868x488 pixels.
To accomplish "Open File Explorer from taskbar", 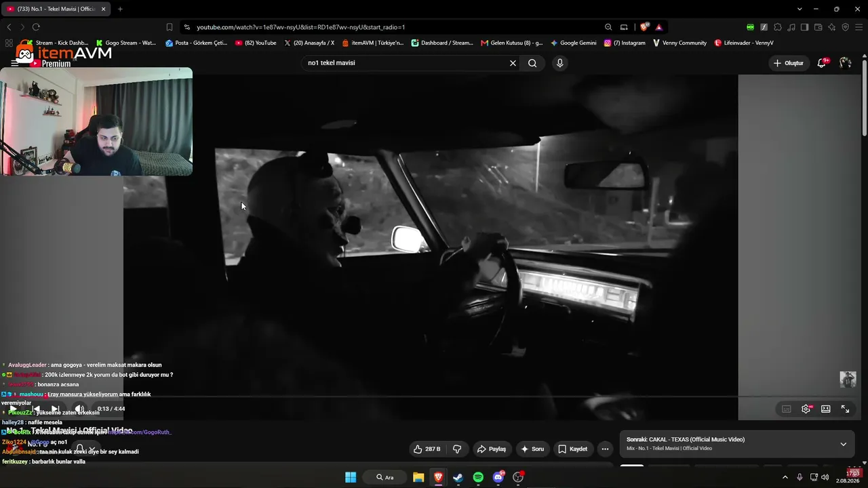I will click(418, 477).
